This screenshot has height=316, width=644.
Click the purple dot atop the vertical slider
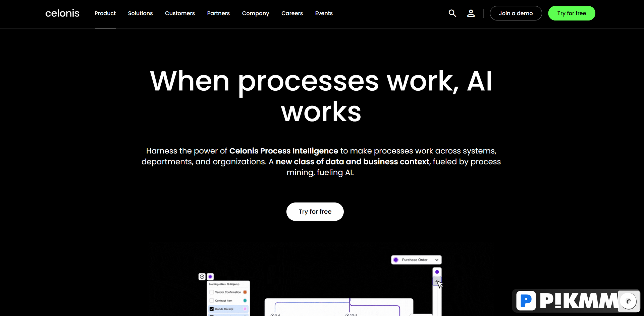[437, 272]
